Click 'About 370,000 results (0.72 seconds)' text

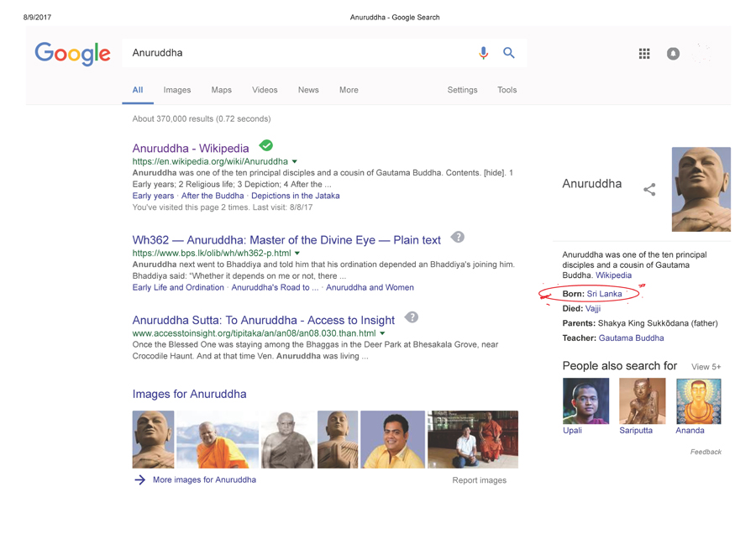pos(202,118)
